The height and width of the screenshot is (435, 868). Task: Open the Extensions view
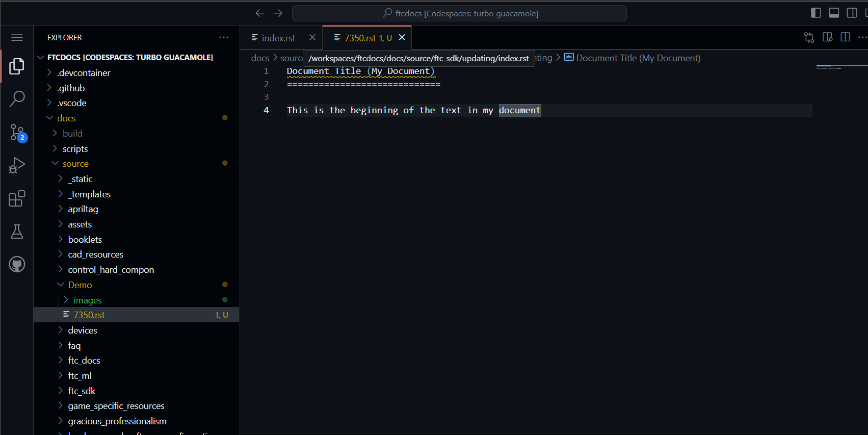[x=17, y=198]
